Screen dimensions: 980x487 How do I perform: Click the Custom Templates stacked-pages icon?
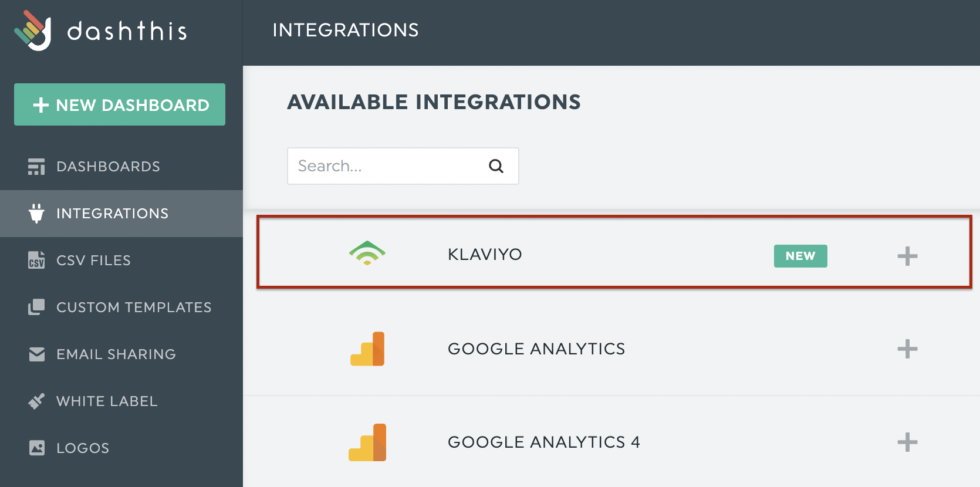[x=36, y=307]
